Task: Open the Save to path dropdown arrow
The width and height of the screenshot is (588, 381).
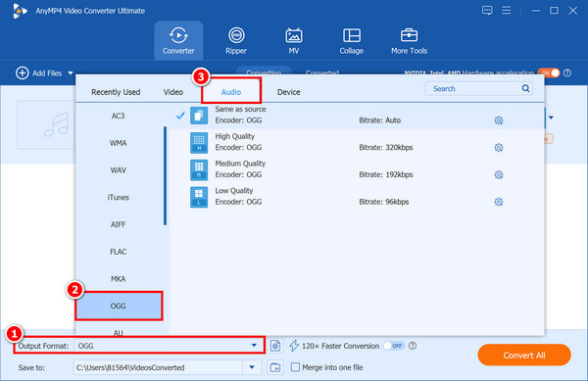Action: coord(252,367)
